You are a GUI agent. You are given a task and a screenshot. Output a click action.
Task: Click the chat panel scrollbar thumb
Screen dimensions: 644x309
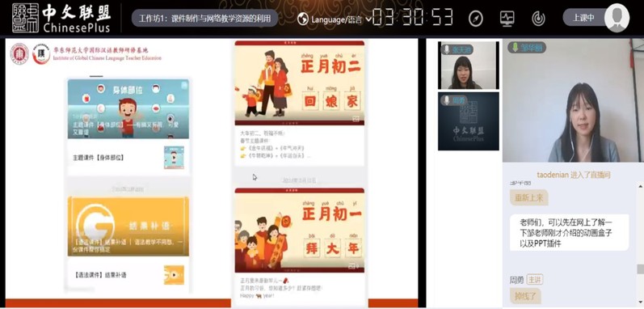(640, 269)
